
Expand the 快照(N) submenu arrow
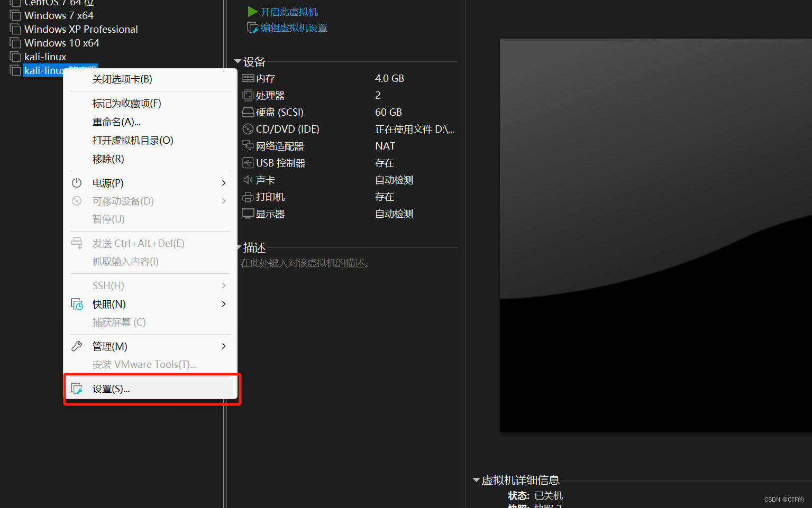point(224,304)
